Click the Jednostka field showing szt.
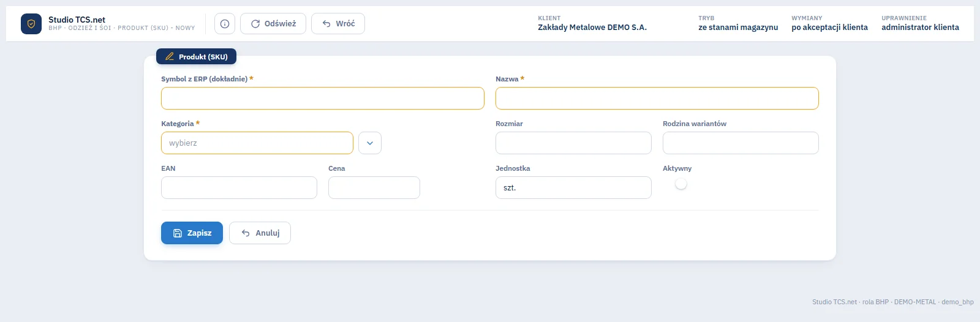This screenshot has height=322, width=980. pyautogui.click(x=573, y=188)
